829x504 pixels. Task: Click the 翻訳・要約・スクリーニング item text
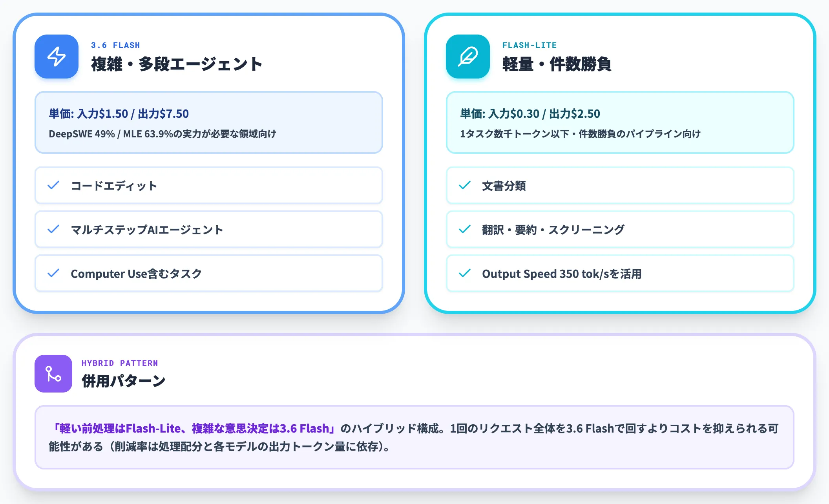553,230
